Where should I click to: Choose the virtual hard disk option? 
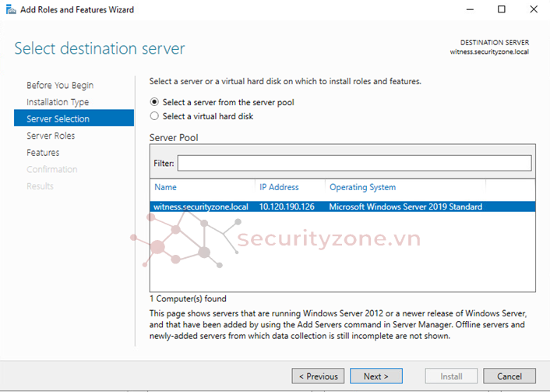coord(154,116)
